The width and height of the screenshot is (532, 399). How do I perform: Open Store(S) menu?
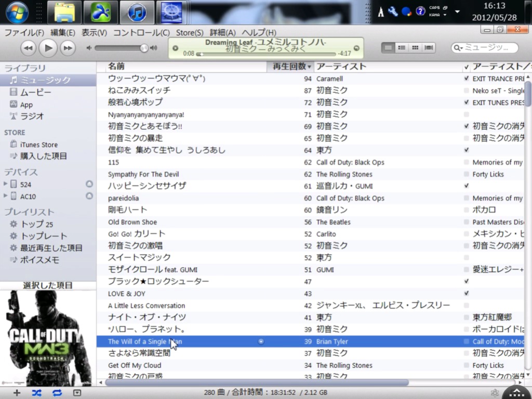[190, 33]
